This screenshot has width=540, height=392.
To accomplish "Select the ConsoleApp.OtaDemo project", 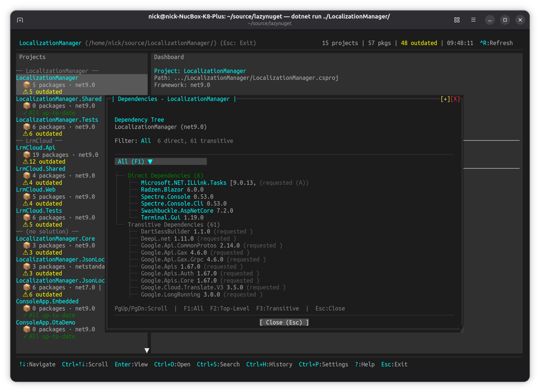I will [x=45, y=323].
